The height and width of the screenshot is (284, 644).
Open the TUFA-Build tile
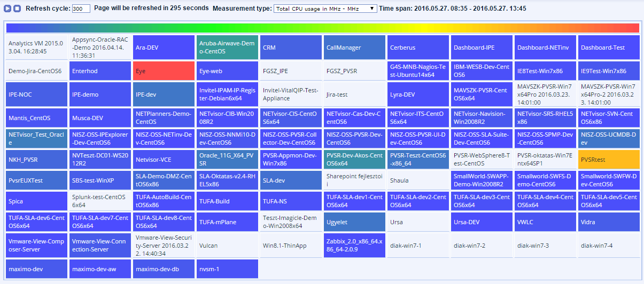tap(227, 201)
